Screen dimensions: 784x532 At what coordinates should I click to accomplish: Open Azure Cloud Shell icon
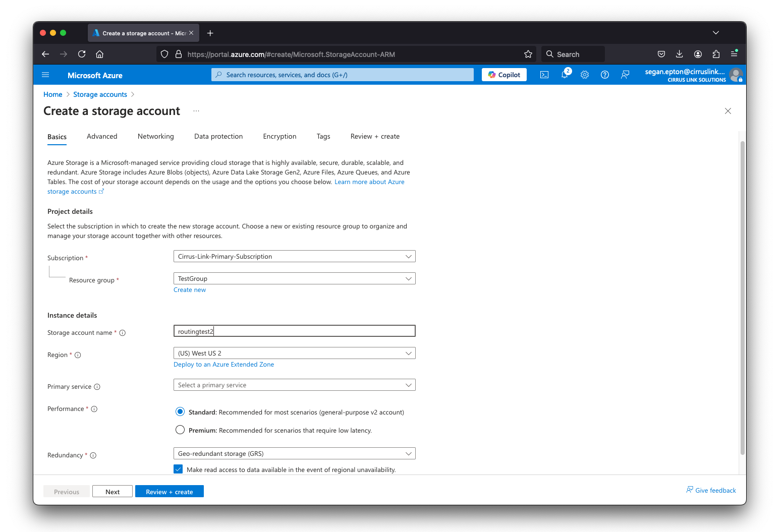tap(544, 75)
